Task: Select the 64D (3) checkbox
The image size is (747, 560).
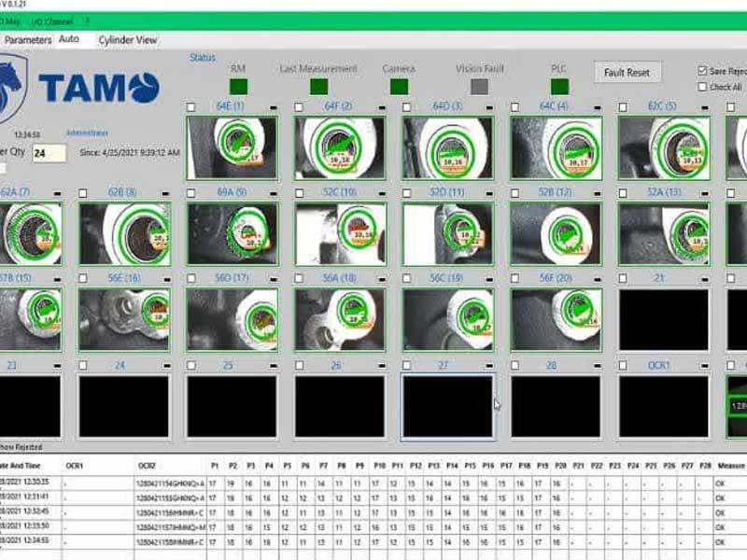Action: (x=406, y=107)
